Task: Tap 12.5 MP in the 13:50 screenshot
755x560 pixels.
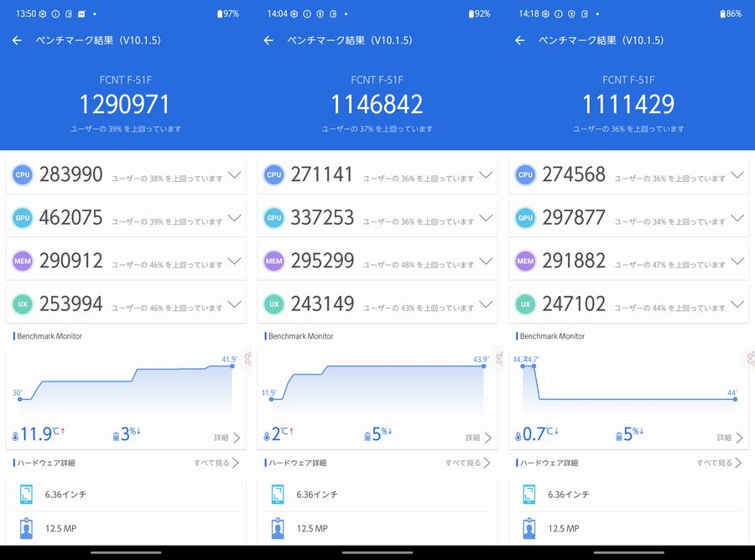Action: click(60, 528)
